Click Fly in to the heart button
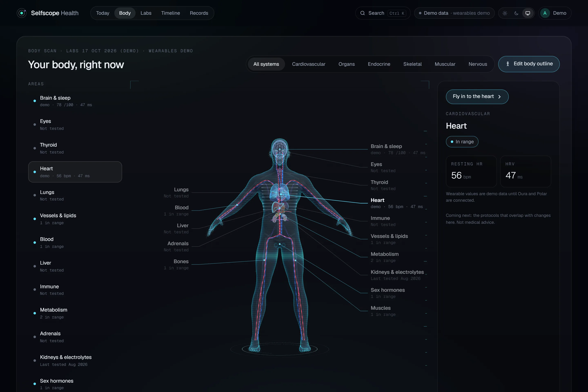588x392 pixels. click(x=477, y=97)
